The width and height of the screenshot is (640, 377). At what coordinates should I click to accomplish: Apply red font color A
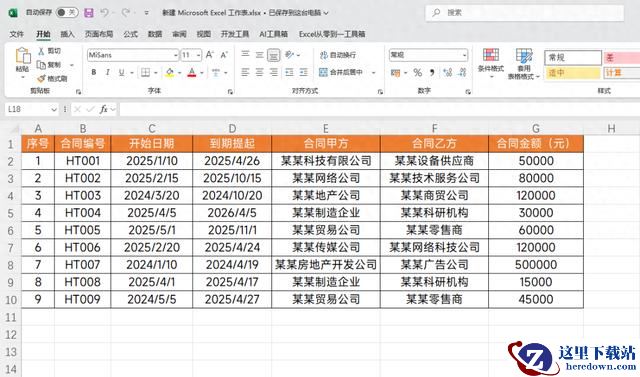click(192, 73)
